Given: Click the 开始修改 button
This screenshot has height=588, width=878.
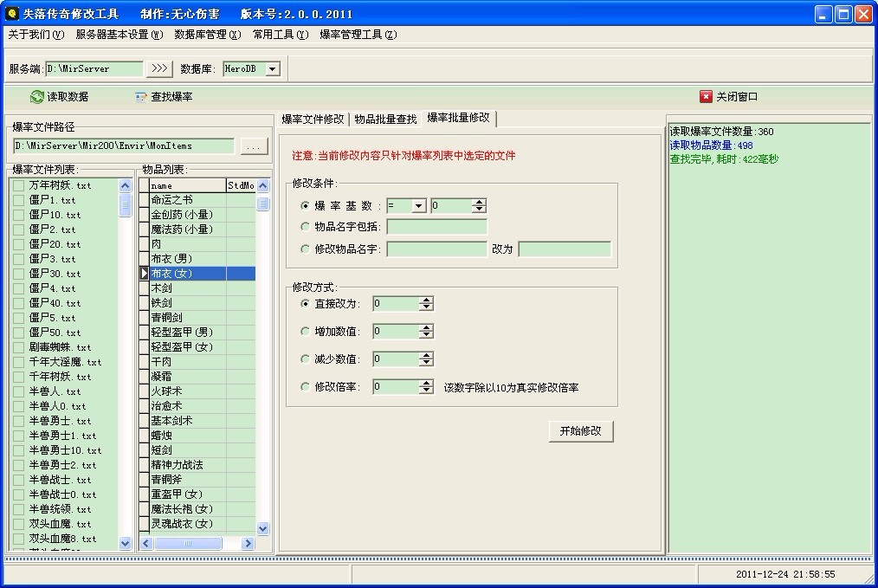Looking at the screenshot, I should tap(580, 431).
